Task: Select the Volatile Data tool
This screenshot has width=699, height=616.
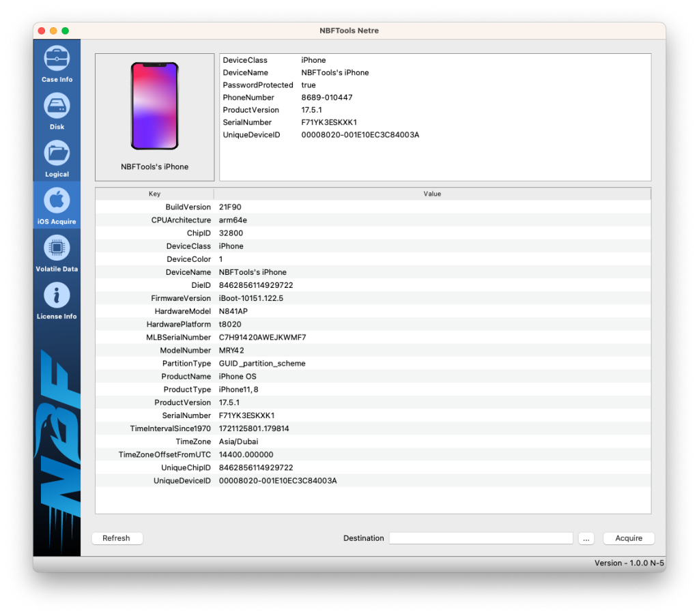Action: coord(57,252)
